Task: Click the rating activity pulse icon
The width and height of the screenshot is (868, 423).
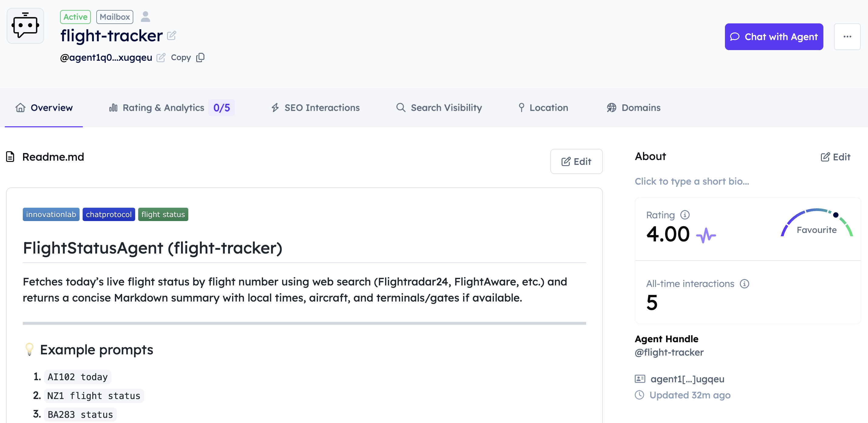Action: point(706,235)
